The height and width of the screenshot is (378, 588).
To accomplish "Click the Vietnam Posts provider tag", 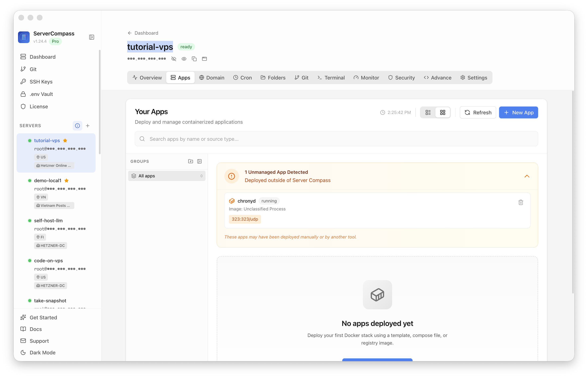I will coord(54,205).
